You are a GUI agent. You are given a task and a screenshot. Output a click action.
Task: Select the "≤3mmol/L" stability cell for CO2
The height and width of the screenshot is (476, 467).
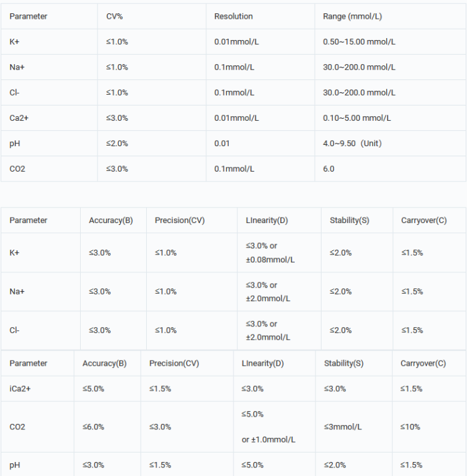tap(343, 427)
